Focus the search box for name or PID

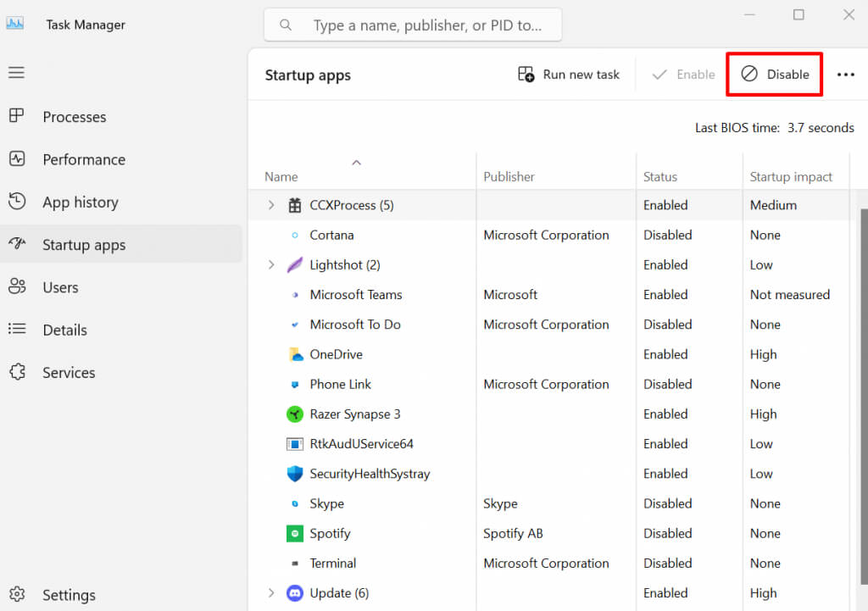coord(424,25)
